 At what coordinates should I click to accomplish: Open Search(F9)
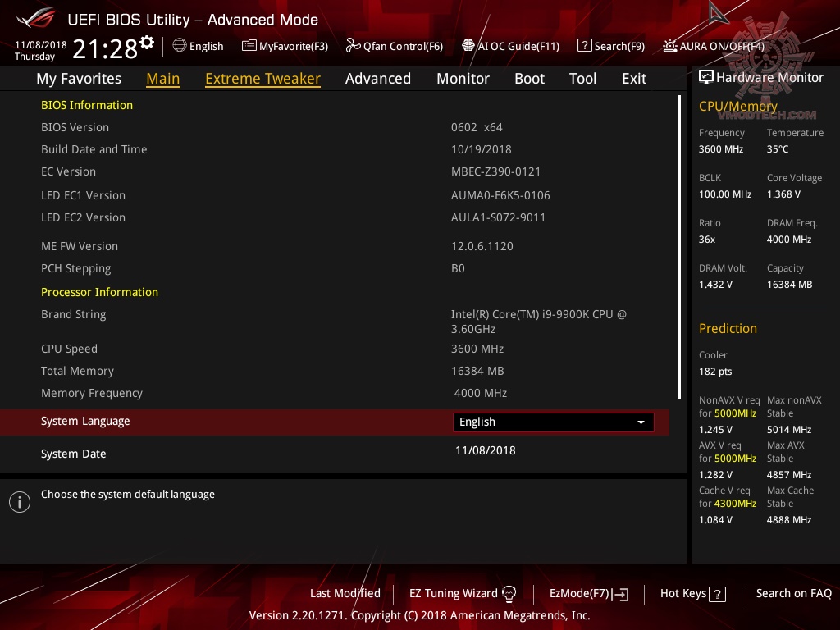(x=611, y=46)
